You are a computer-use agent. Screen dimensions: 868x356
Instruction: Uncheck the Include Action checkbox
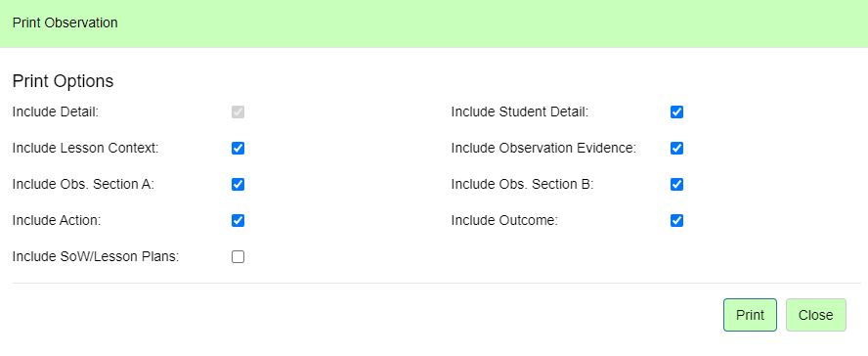click(x=239, y=220)
